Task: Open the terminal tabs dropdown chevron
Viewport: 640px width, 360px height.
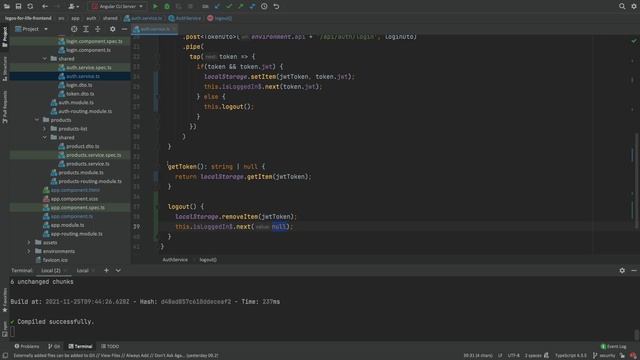Action: 118,270
